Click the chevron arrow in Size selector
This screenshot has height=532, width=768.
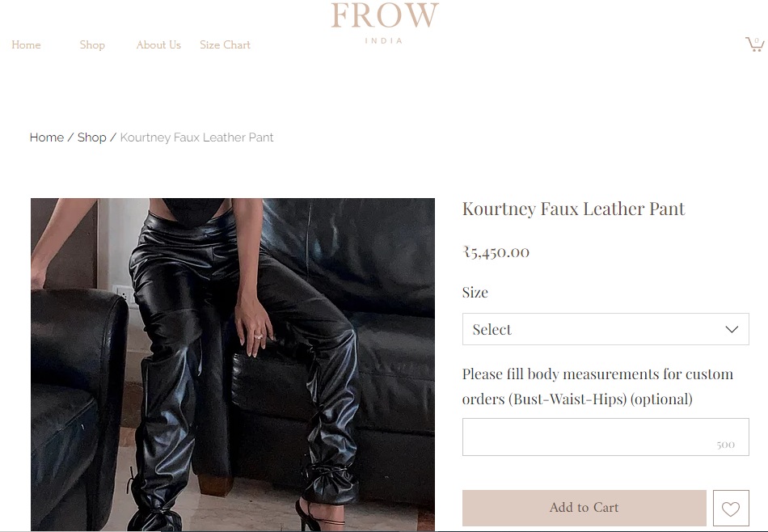click(x=732, y=329)
